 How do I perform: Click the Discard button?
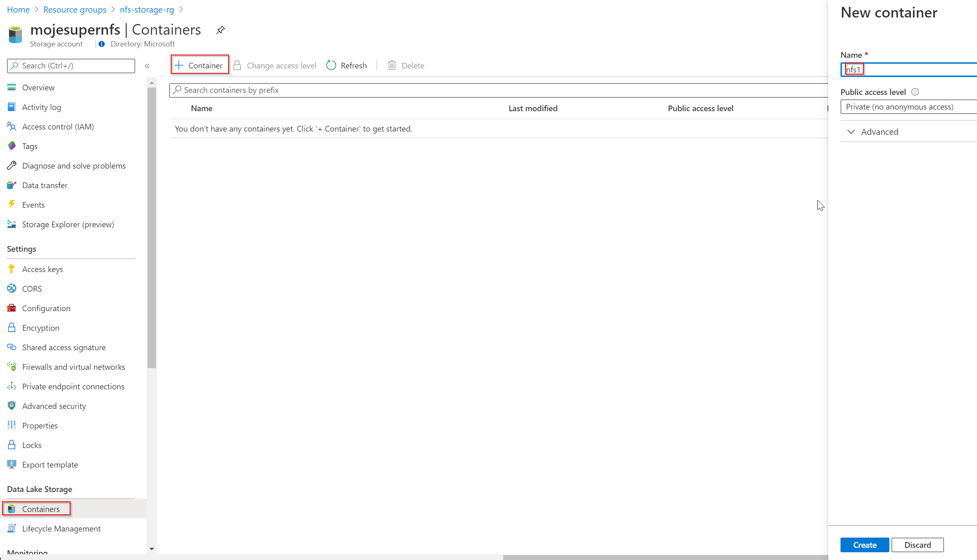coord(917,545)
